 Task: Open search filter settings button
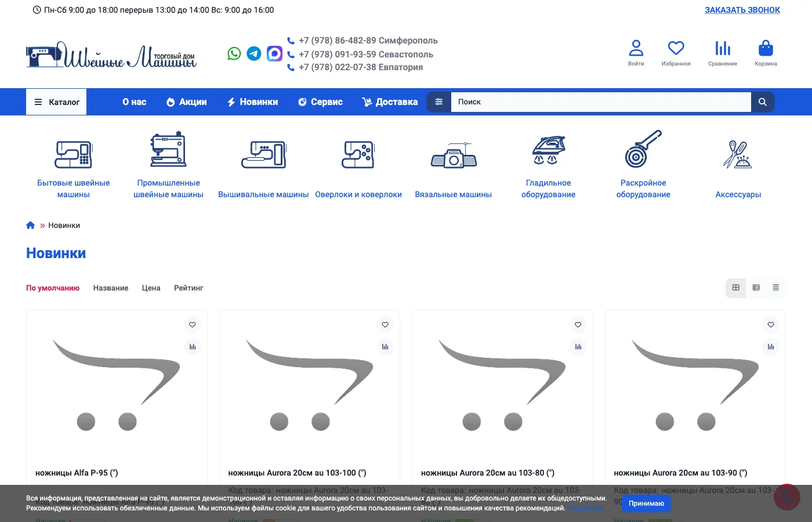439,102
